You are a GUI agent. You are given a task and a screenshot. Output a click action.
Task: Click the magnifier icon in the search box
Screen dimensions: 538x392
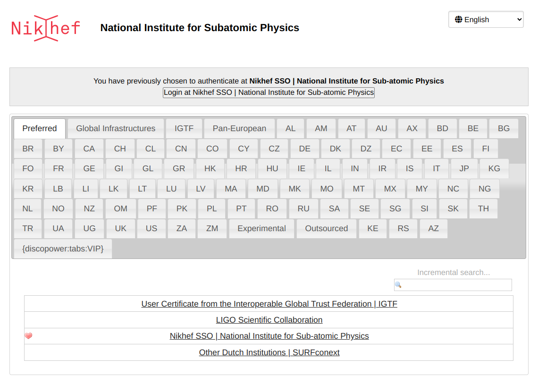click(398, 284)
